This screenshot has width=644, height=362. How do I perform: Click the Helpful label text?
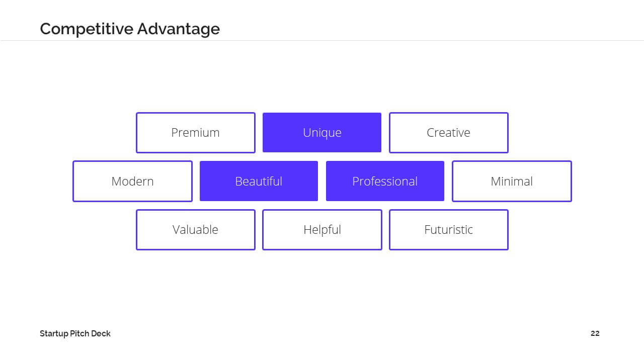tap(322, 230)
